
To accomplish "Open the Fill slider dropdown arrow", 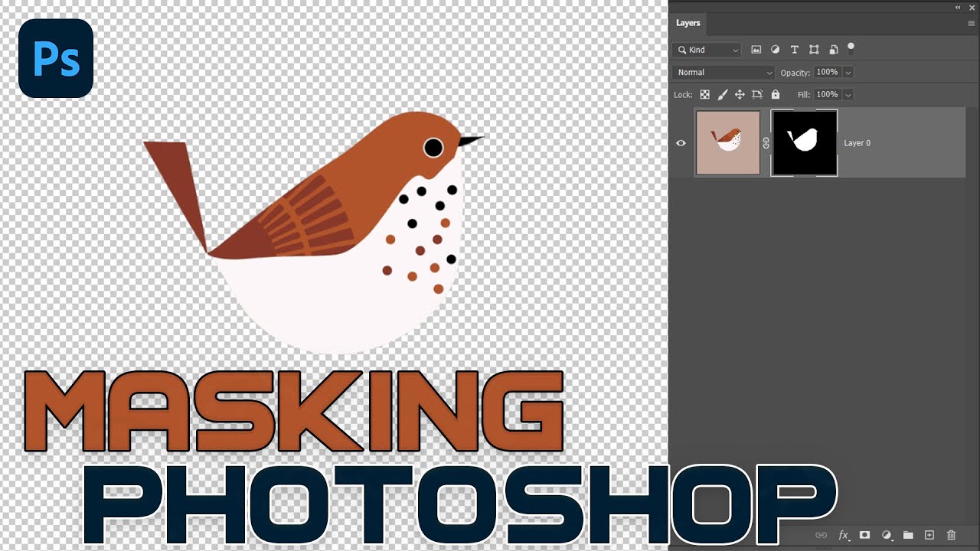I will pyautogui.click(x=848, y=95).
